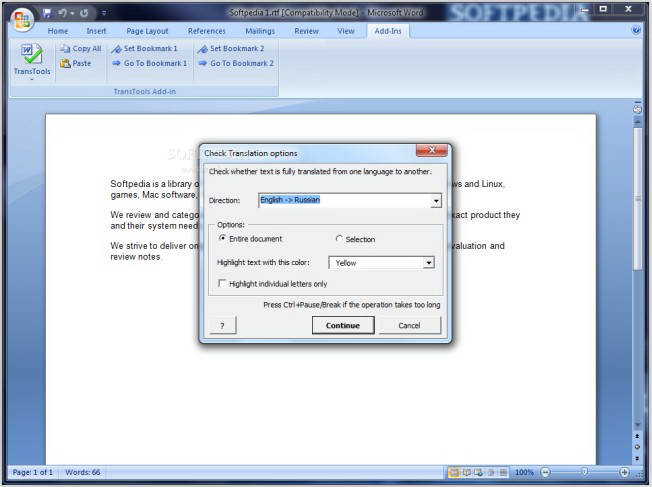Click the document split handle above scrollbar
Screen dimensions: 652x487
(637, 102)
